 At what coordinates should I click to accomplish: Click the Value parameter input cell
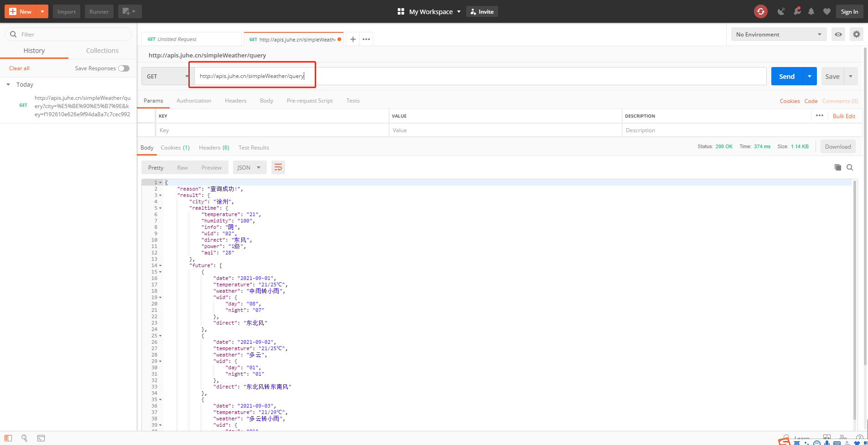(x=505, y=130)
